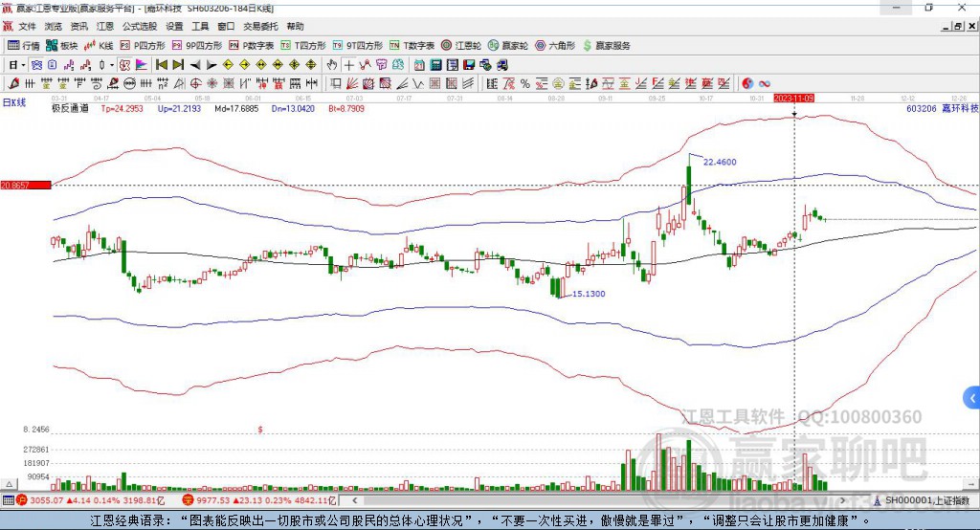This screenshot has height=530, width=980.
Task: Select the percent (%) drawing tool
Action: tap(525, 84)
